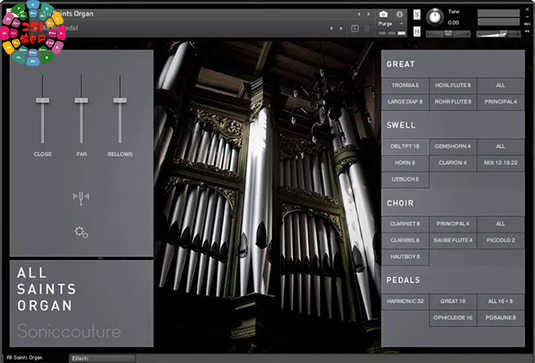The width and height of the screenshot is (535, 363).
Task: Enable the Claribel 8 stop
Action: coord(405,240)
